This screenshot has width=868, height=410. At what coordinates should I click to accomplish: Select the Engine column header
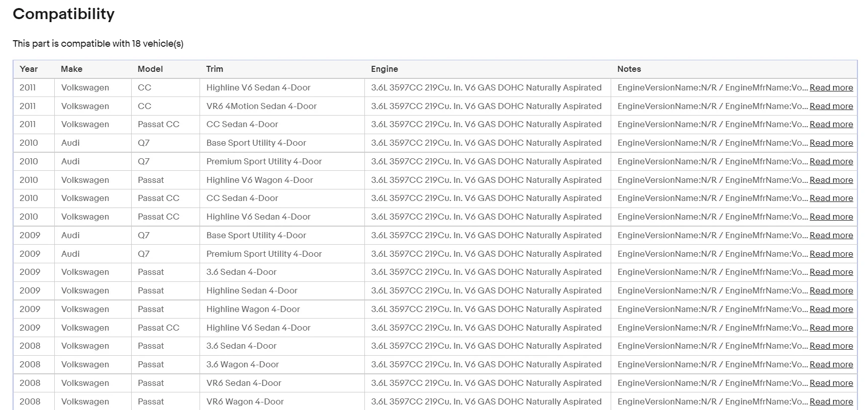(x=384, y=69)
